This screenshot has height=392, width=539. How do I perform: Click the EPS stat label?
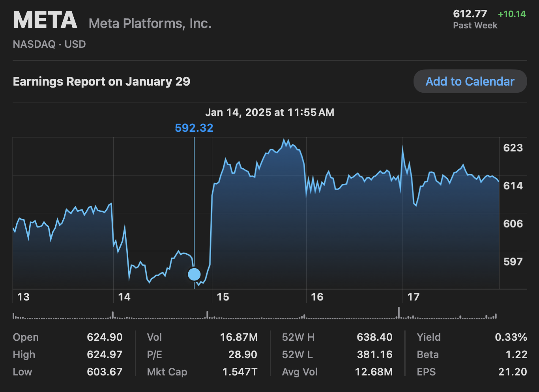pyautogui.click(x=426, y=372)
